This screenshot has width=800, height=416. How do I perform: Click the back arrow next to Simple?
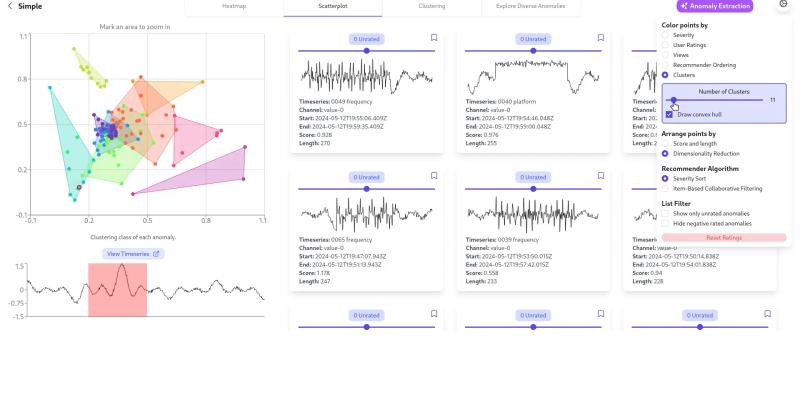point(9,6)
